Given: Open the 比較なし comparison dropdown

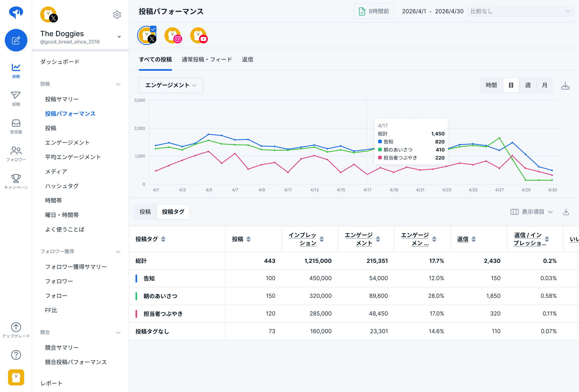Looking at the screenshot, I should coord(520,11).
